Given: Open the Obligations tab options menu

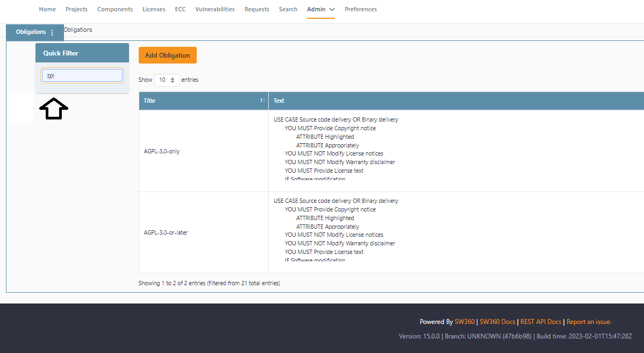Looking at the screenshot, I should [52, 32].
